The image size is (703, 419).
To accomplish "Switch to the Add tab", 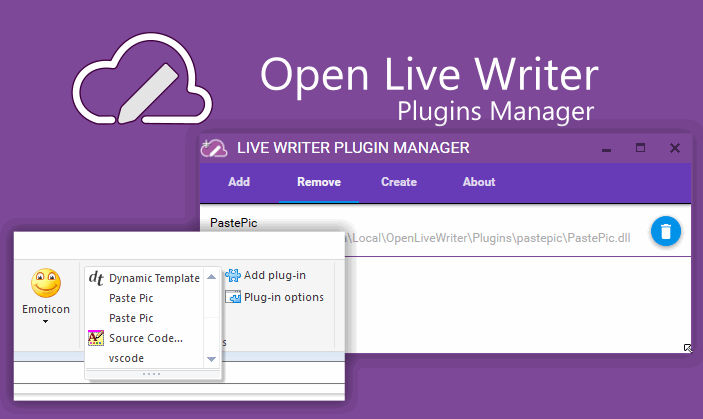I will 239,182.
